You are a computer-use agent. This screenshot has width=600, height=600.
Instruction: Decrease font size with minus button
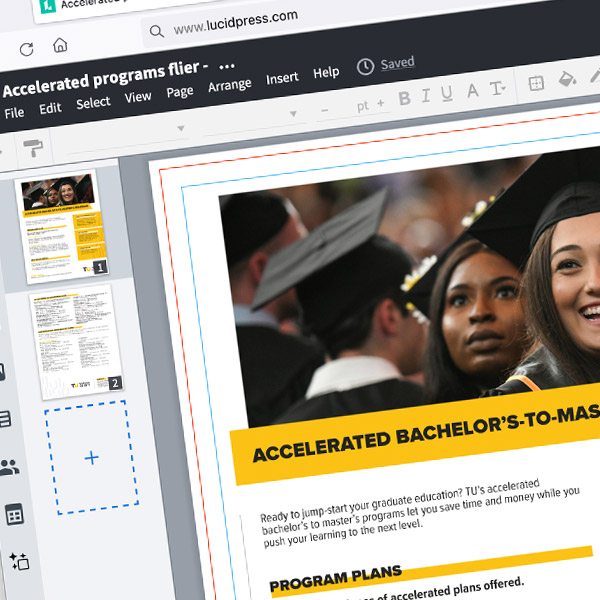(324, 110)
